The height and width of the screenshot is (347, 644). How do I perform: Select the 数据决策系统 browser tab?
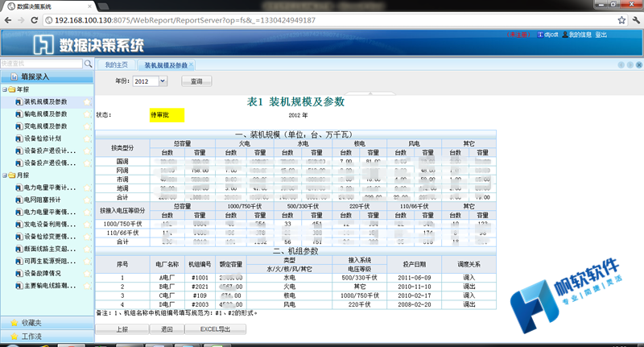coord(49,6)
